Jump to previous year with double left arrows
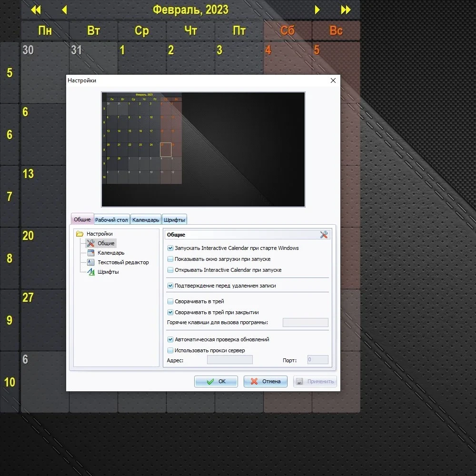The image size is (476, 476). pyautogui.click(x=36, y=10)
